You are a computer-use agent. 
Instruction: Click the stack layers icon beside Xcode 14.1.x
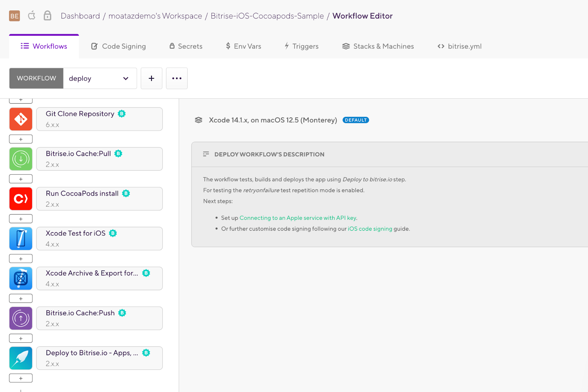198,120
